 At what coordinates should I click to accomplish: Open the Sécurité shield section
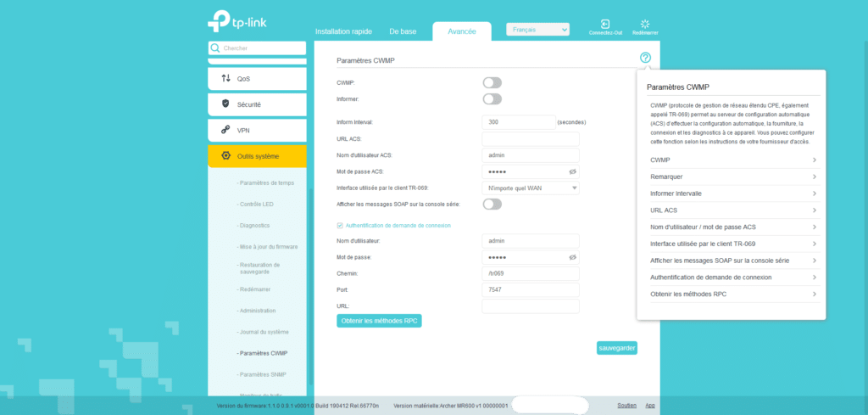click(x=257, y=104)
